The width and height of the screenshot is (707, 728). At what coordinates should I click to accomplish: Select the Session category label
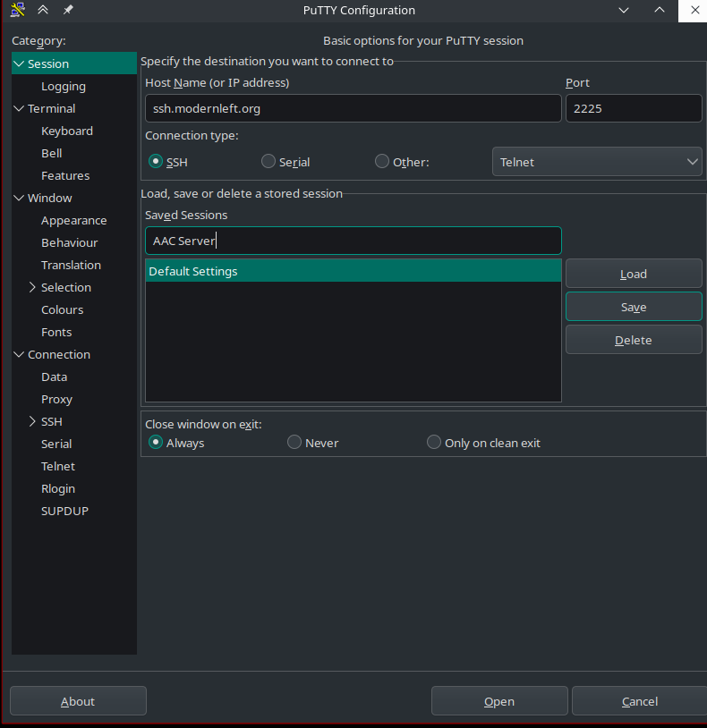click(48, 63)
